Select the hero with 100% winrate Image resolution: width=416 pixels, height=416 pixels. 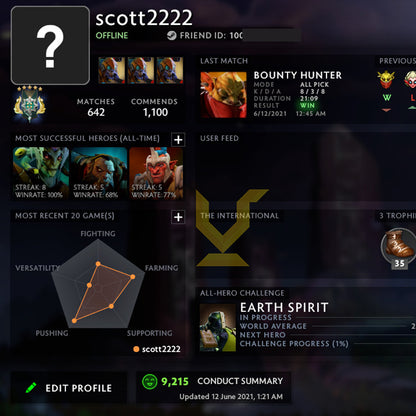[x=41, y=173]
